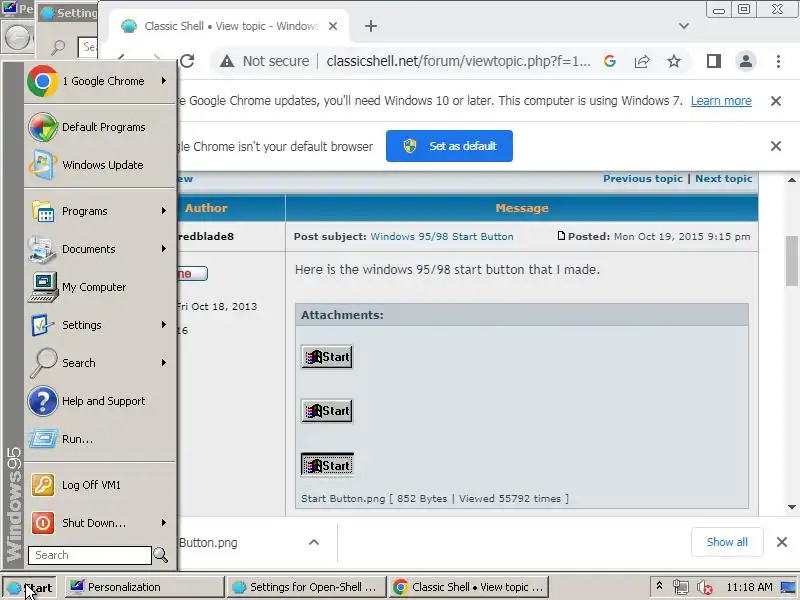800x600 pixels.
Task: Click Show all downloads
Action: [727, 542]
